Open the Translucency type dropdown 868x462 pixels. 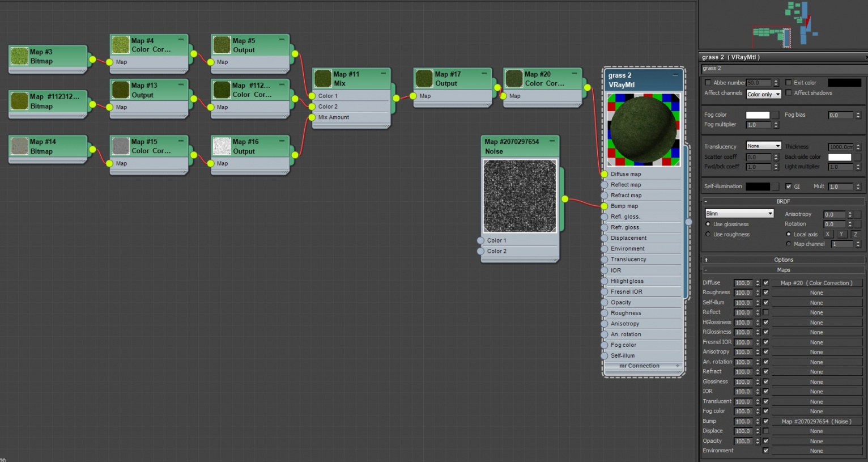[764, 146]
